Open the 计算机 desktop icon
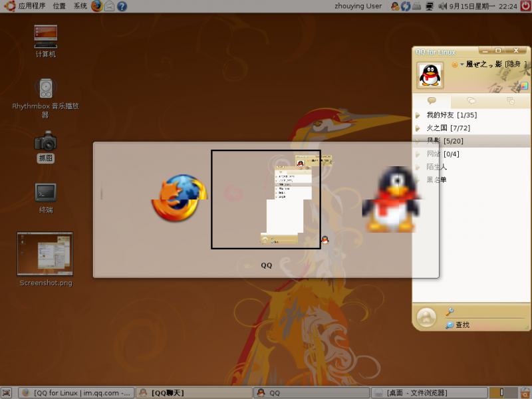The height and width of the screenshot is (399, 532). click(x=45, y=41)
